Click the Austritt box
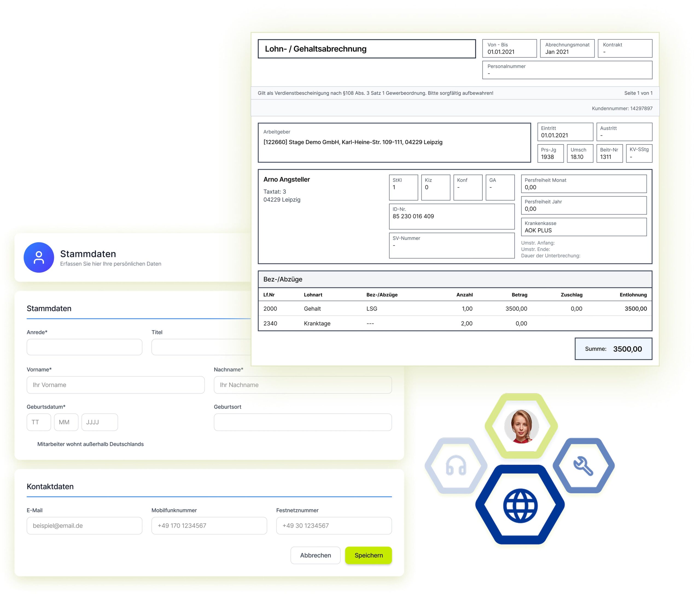 (624, 132)
